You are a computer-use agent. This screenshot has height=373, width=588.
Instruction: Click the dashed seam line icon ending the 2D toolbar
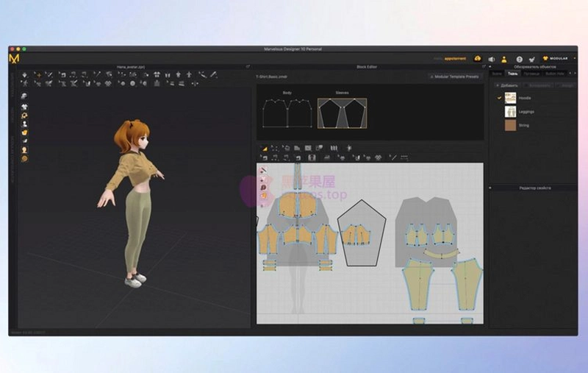click(404, 157)
